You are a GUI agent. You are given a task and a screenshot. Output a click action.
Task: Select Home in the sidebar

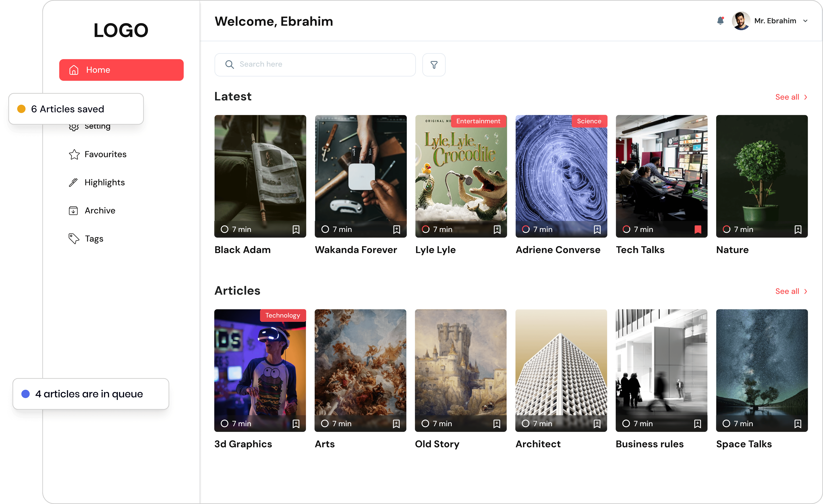121,69
